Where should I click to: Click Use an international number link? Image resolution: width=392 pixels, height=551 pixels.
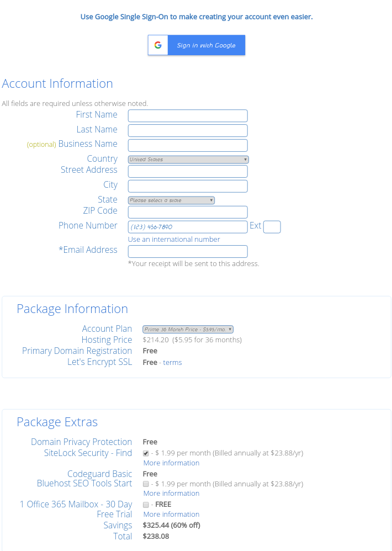click(x=174, y=240)
